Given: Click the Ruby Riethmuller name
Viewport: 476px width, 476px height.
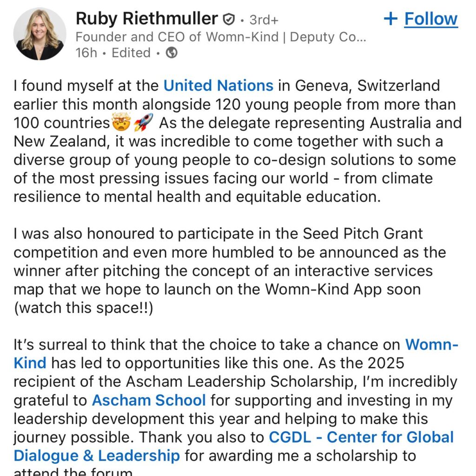Looking at the screenshot, I should 146,19.
